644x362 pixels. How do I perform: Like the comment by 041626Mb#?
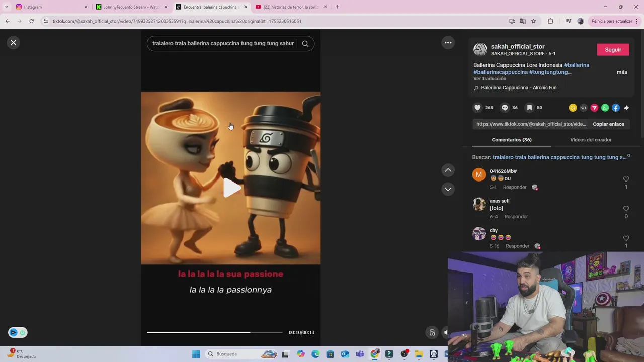[x=626, y=179]
